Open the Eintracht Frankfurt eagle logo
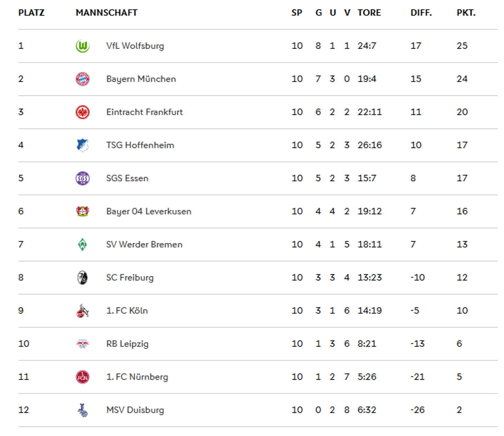This screenshot has width=504, height=436. coord(83,112)
